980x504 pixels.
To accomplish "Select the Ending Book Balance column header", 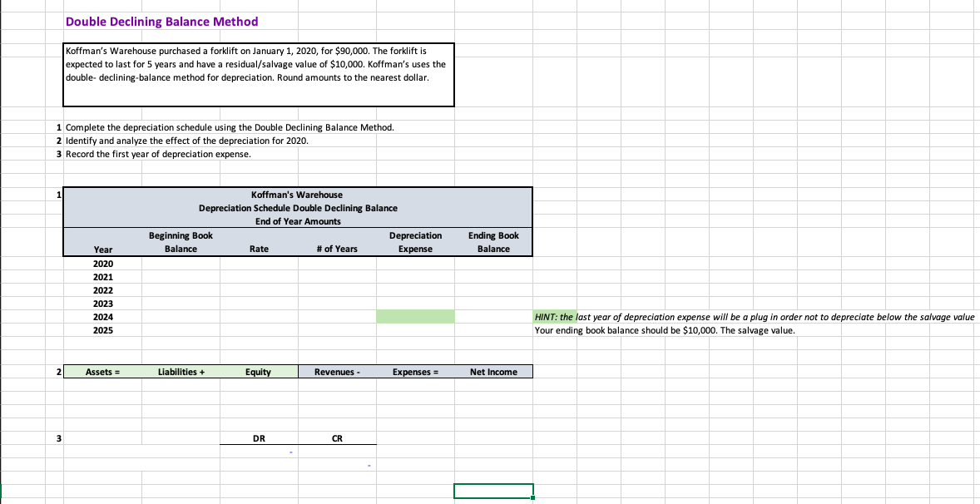I will [492, 241].
